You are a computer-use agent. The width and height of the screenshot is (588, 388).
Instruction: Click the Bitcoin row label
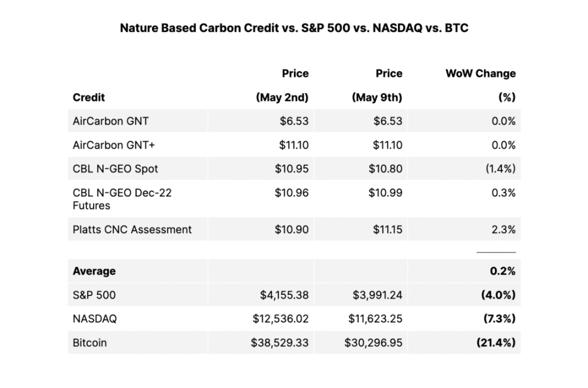click(x=90, y=343)
